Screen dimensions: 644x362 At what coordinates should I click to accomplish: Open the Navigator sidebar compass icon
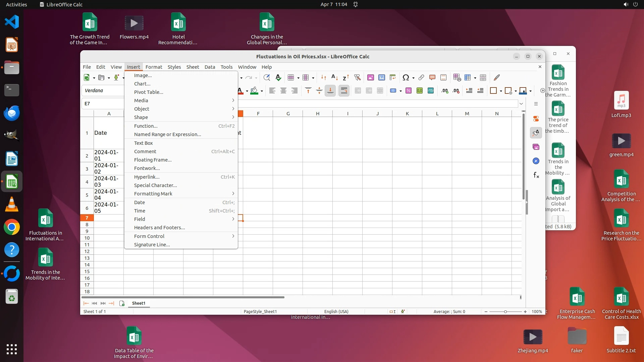pyautogui.click(x=536, y=161)
